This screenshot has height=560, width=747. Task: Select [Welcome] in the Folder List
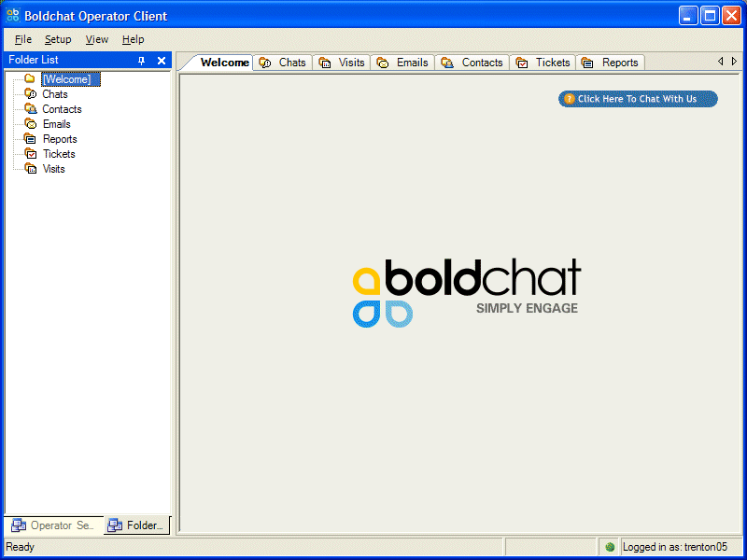(71, 79)
